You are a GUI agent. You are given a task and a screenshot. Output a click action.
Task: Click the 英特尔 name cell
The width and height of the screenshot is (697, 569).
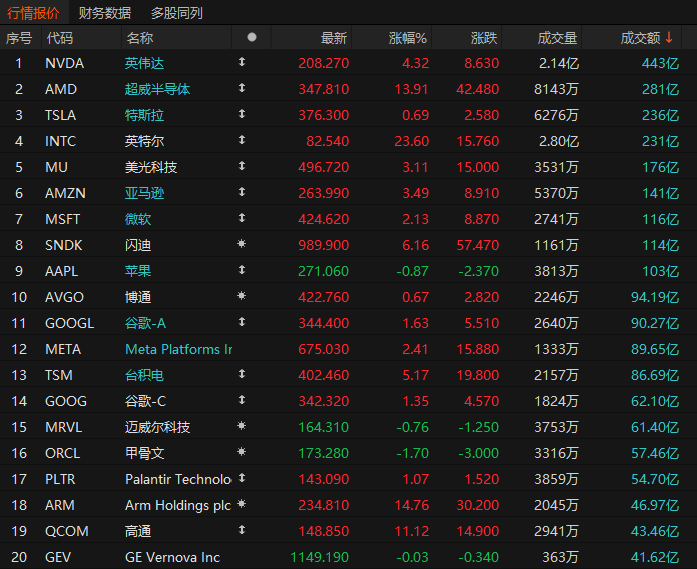click(x=144, y=141)
